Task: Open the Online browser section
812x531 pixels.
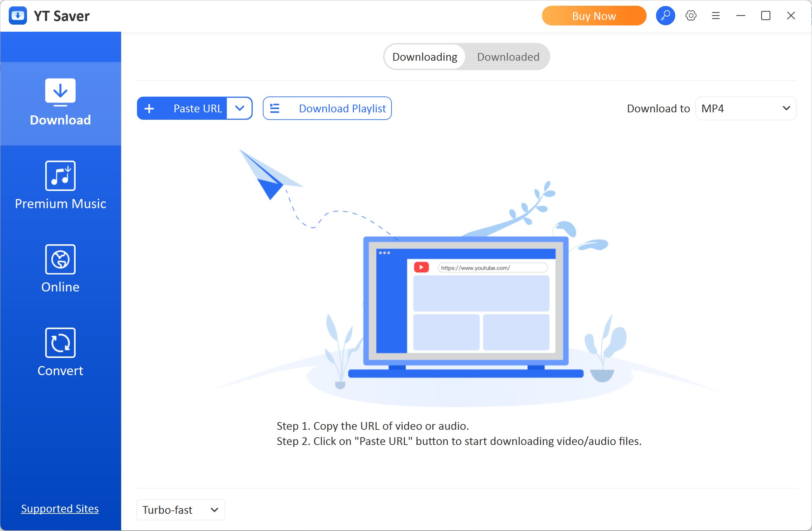Action: (60, 269)
